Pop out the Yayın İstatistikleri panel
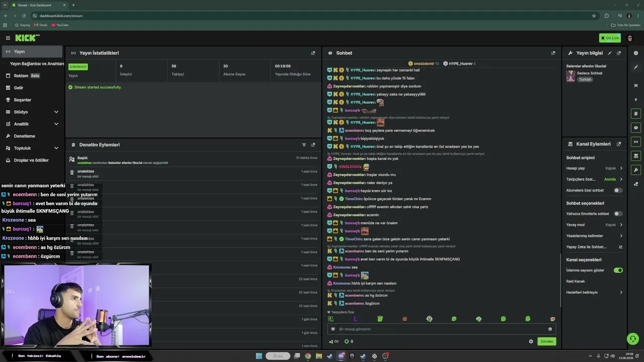 pos(313,53)
